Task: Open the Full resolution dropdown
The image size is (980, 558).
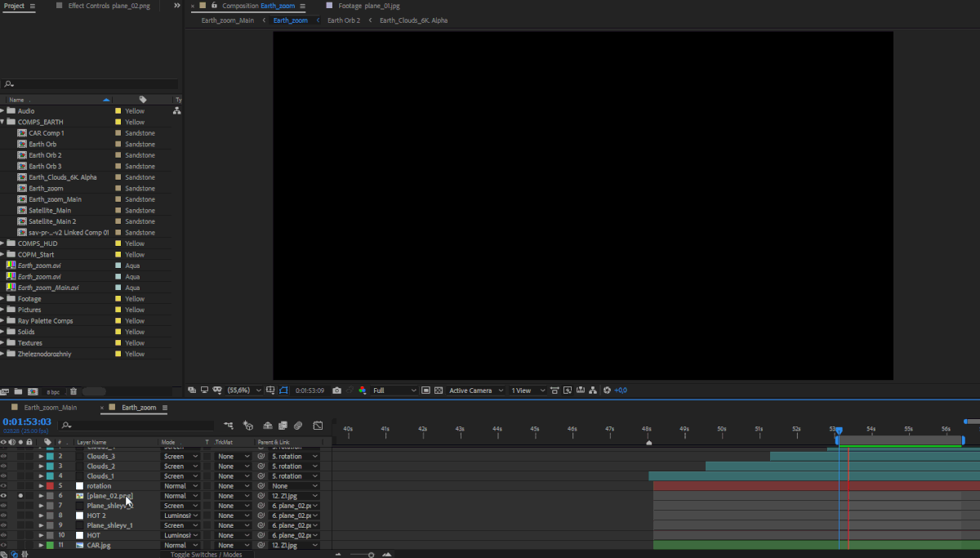Action: click(x=394, y=391)
